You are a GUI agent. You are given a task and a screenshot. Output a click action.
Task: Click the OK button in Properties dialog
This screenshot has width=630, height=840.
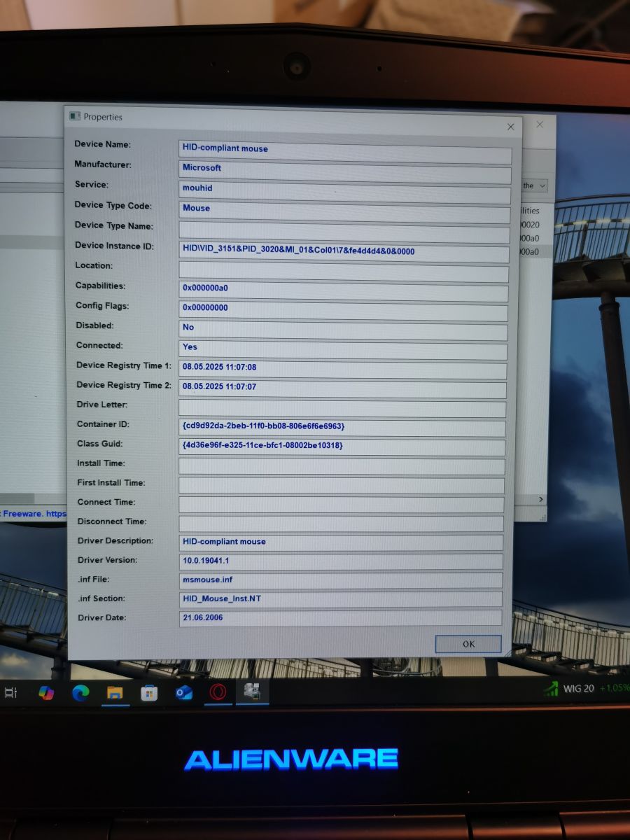(468, 644)
